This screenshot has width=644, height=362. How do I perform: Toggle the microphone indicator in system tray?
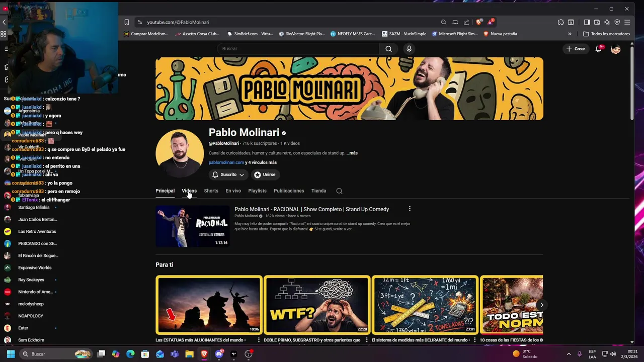580,354
